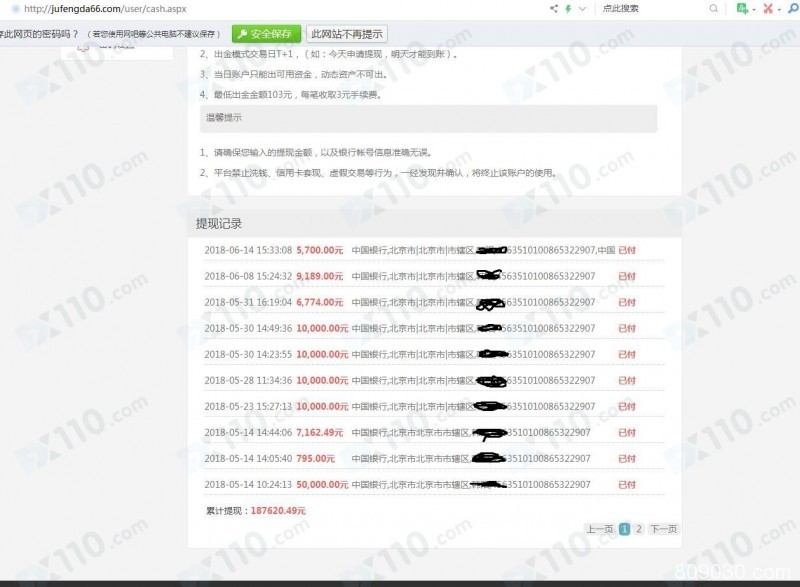Click the 9,189.00元 withdrawal amount
The height and width of the screenshot is (587, 800).
tap(320, 276)
